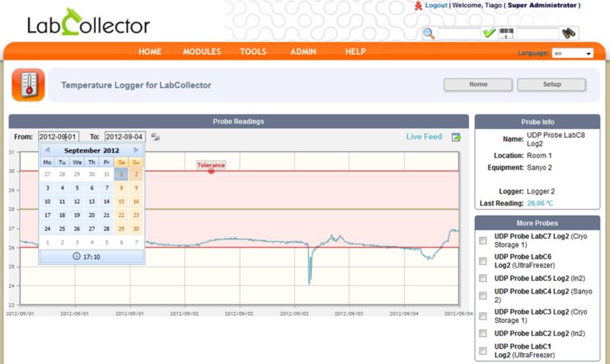Click the barcode input field
Screen dimensions: 610x364
point(538,34)
